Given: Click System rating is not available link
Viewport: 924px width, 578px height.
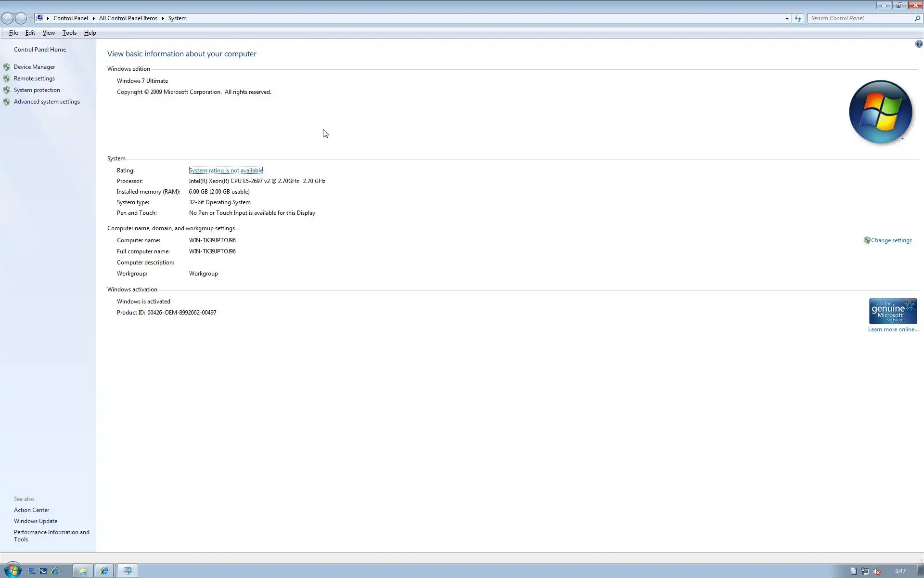Looking at the screenshot, I should click(x=226, y=171).
